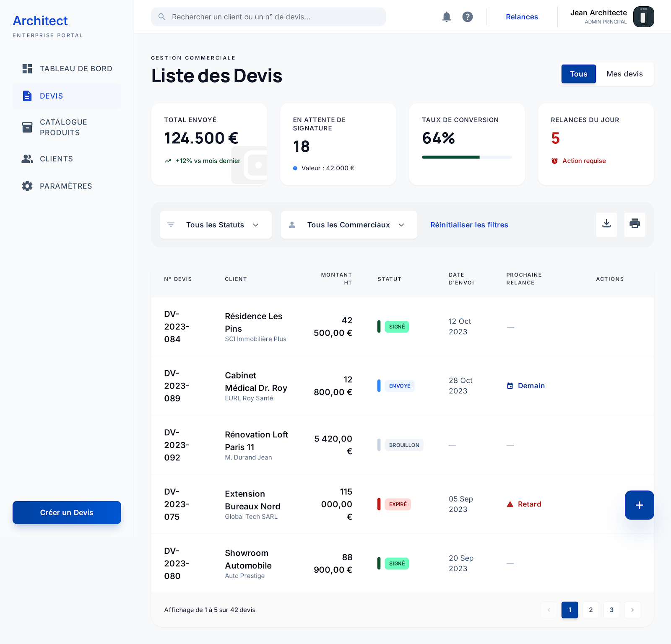
Task: Click the Demain calendar reminder
Action: click(526, 386)
